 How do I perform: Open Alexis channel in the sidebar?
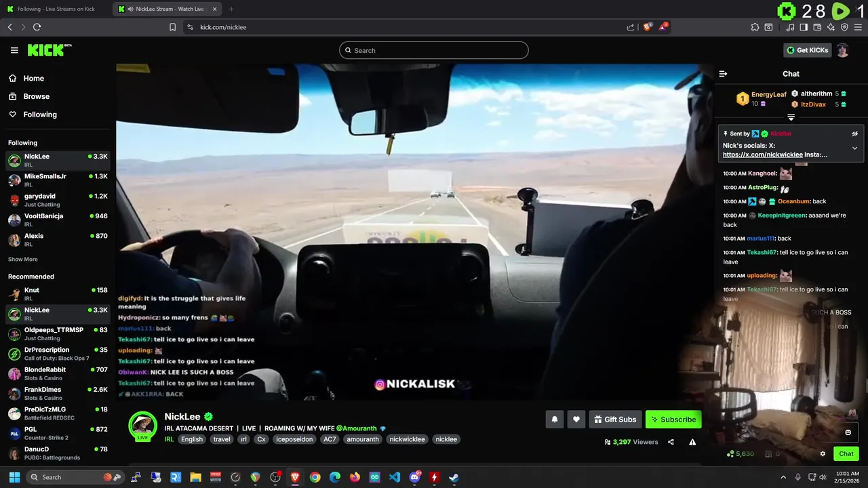58,239
